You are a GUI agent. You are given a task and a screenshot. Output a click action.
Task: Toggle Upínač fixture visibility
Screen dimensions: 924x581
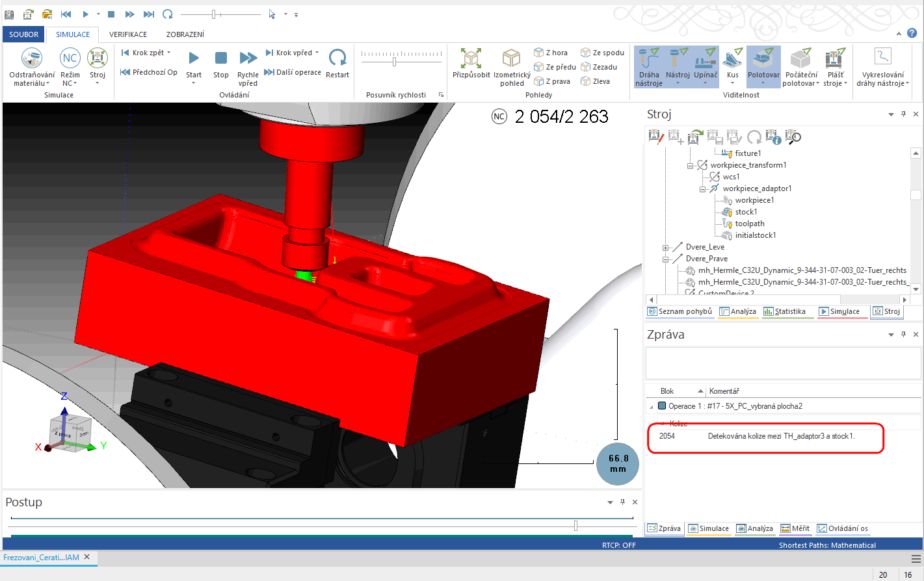[x=706, y=58]
